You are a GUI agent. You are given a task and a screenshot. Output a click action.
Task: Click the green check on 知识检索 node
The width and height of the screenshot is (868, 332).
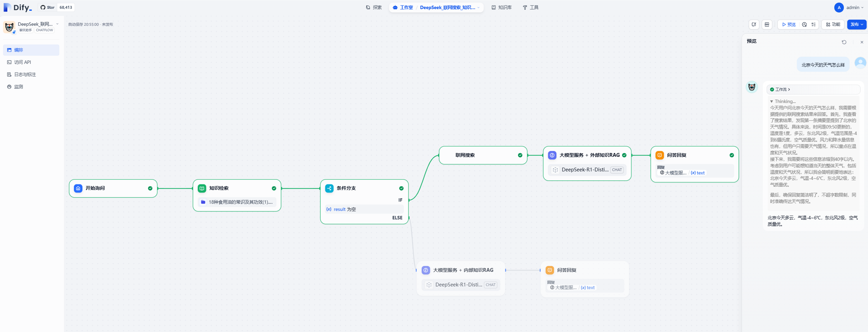[x=274, y=188]
